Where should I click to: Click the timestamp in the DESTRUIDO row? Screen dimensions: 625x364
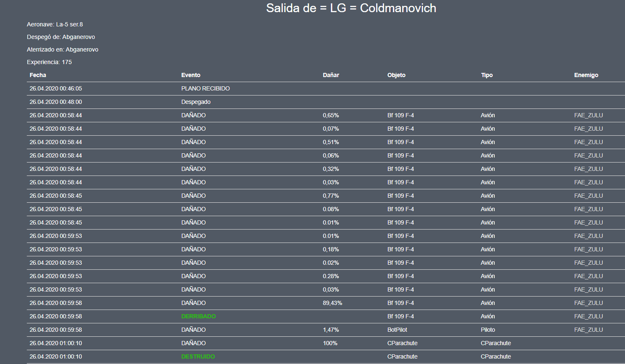(56, 356)
